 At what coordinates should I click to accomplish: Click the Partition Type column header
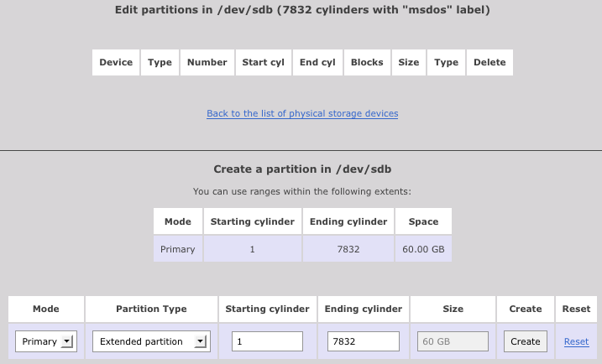[151, 309]
